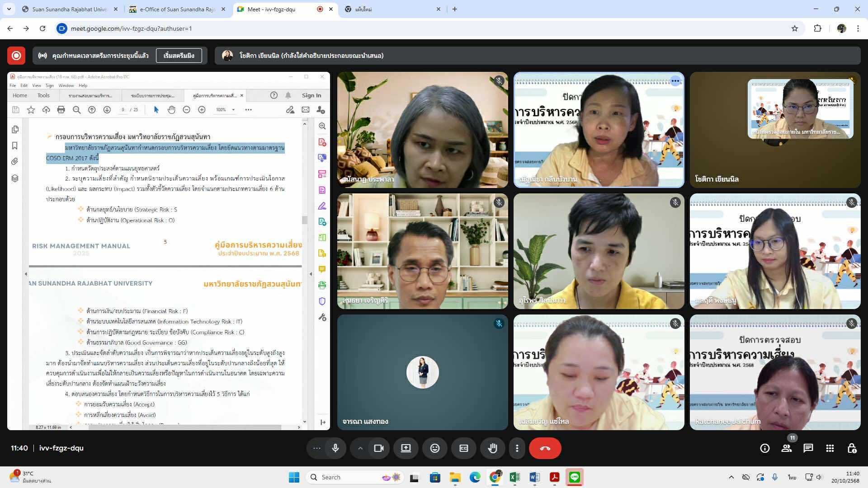Click the present screen button
The width and height of the screenshot is (868, 488).
pyautogui.click(x=406, y=448)
